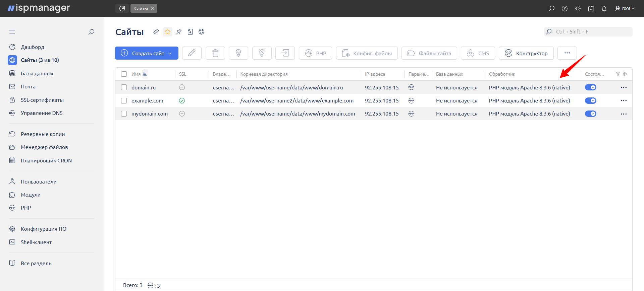Click the star favorite icon near title
The image size is (644, 291).
point(167,32)
